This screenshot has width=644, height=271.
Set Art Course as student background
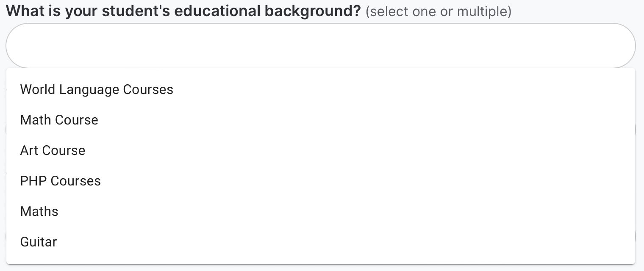point(53,151)
